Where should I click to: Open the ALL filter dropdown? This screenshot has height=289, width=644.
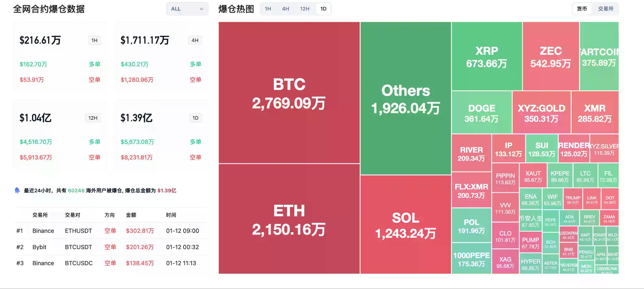tap(187, 9)
